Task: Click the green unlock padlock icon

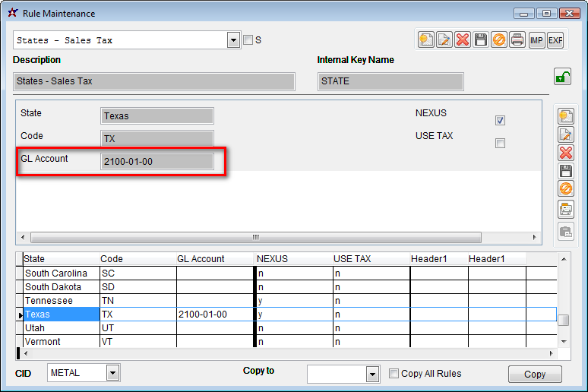Action: point(562,77)
